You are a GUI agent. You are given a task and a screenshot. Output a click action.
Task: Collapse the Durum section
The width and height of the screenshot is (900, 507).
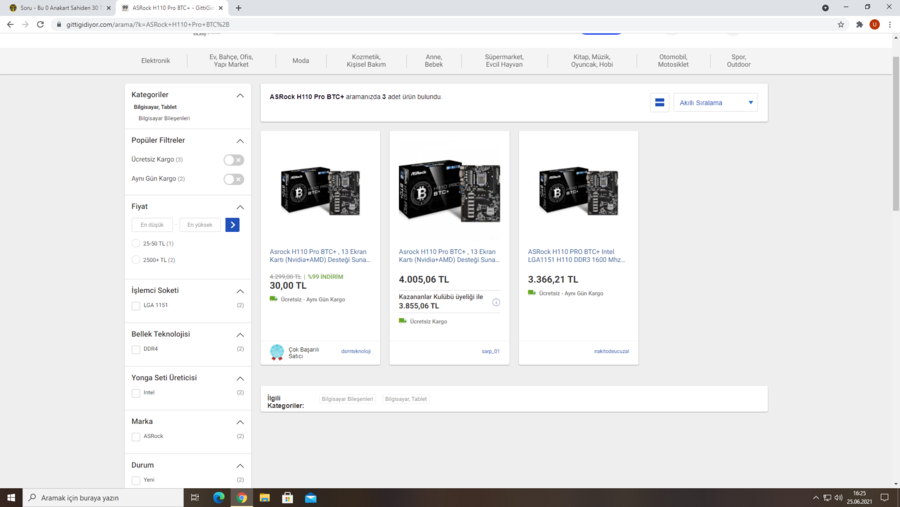pyautogui.click(x=240, y=466)
